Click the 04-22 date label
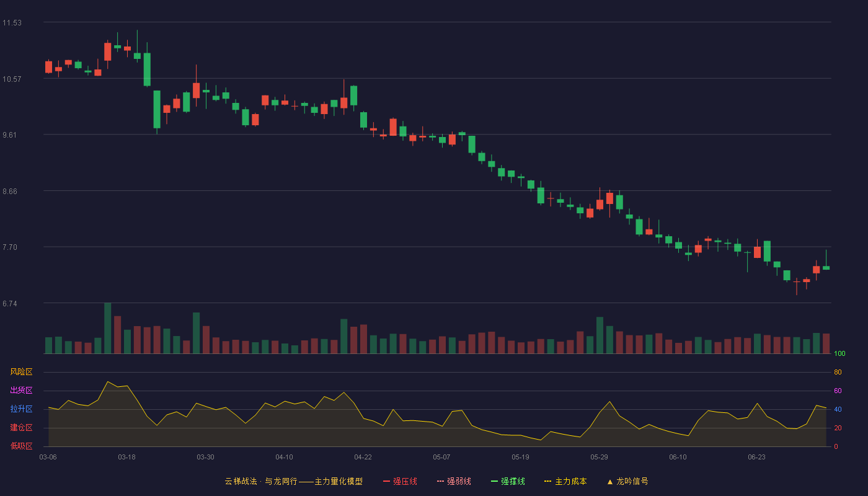868x496 pixels. (363, 457)
